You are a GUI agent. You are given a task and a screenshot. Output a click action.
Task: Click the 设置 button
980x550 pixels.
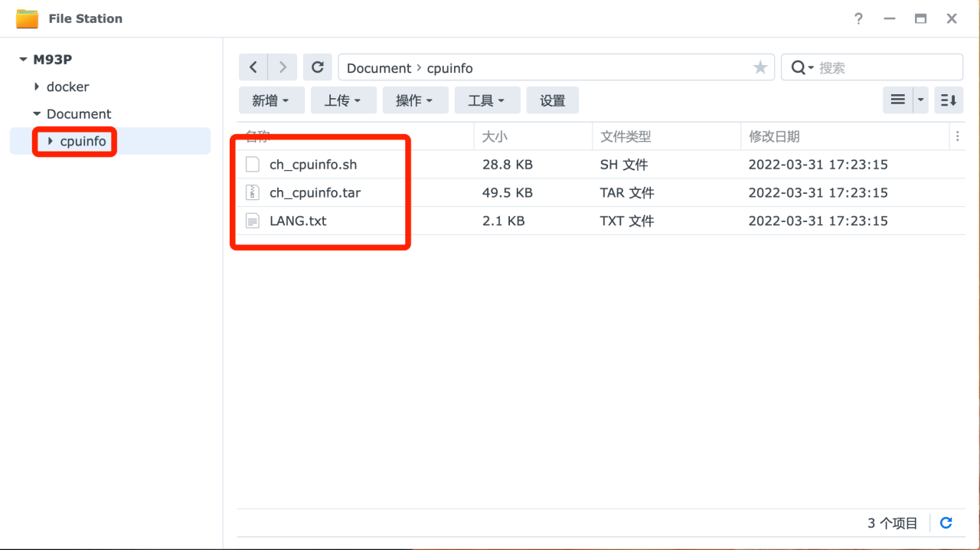(x=552, y=100)
